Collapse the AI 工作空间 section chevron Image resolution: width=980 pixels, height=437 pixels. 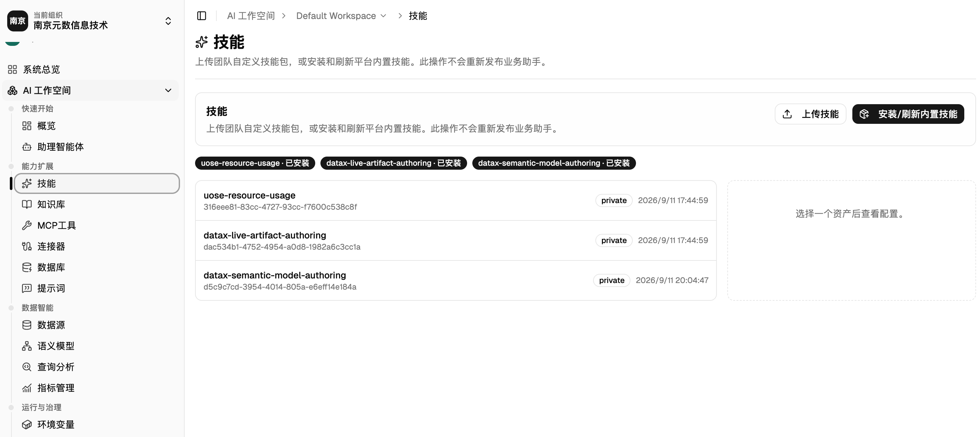(x=168, y=90)
